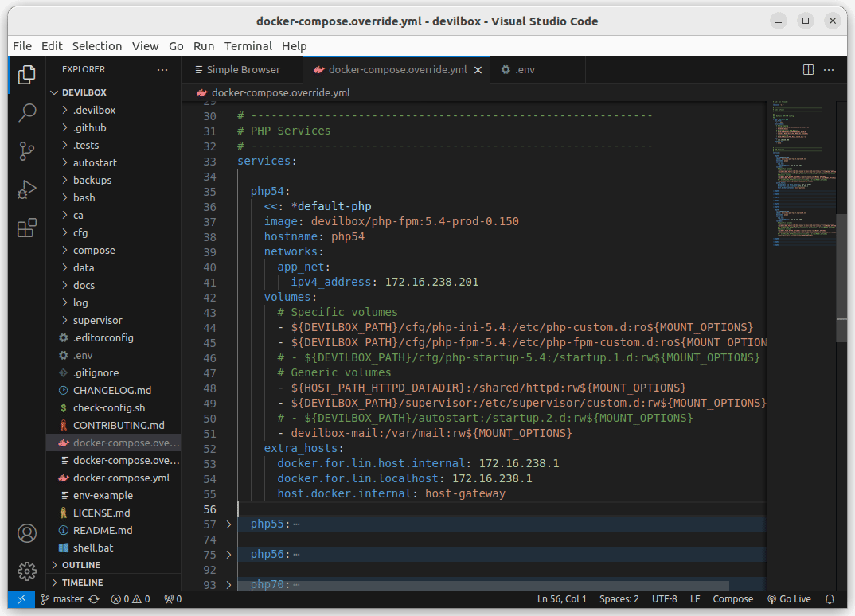855x616 pixels.
Task: Open the Terminal menu
Action: pos(248,46)
